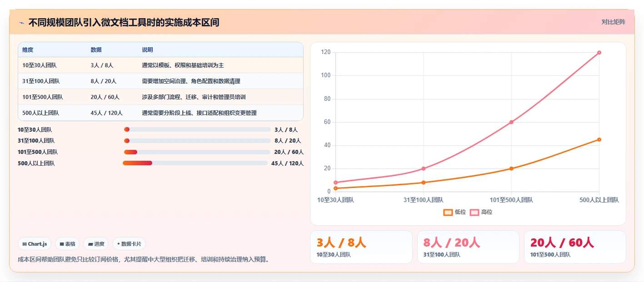
Task: Click the 说明 table column header
Action: coord(147,50)
